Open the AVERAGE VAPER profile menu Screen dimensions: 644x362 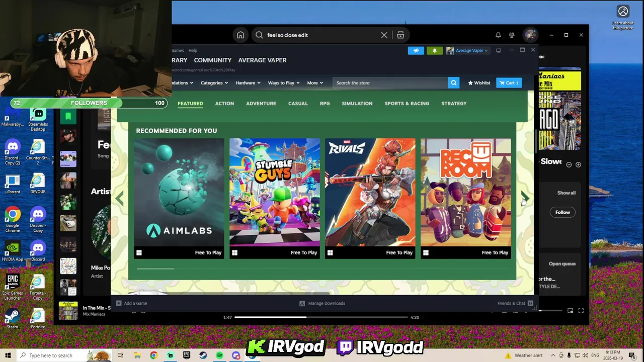(262, 60)
